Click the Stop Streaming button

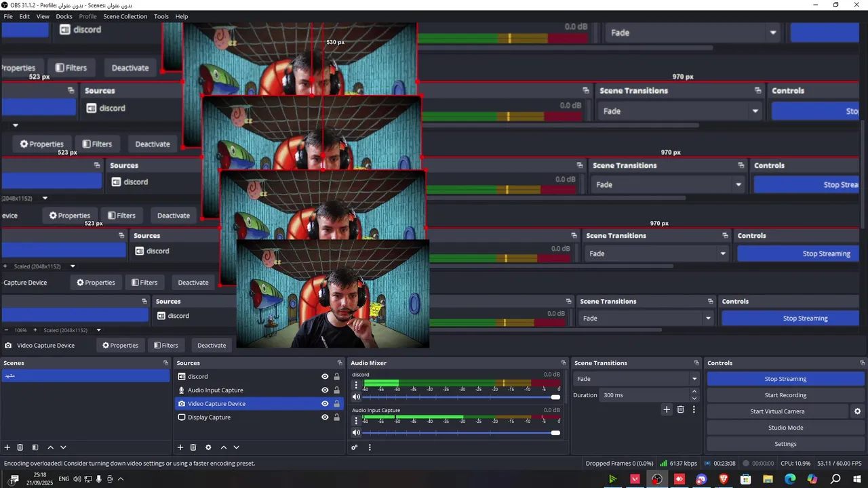tap(785, 379)
